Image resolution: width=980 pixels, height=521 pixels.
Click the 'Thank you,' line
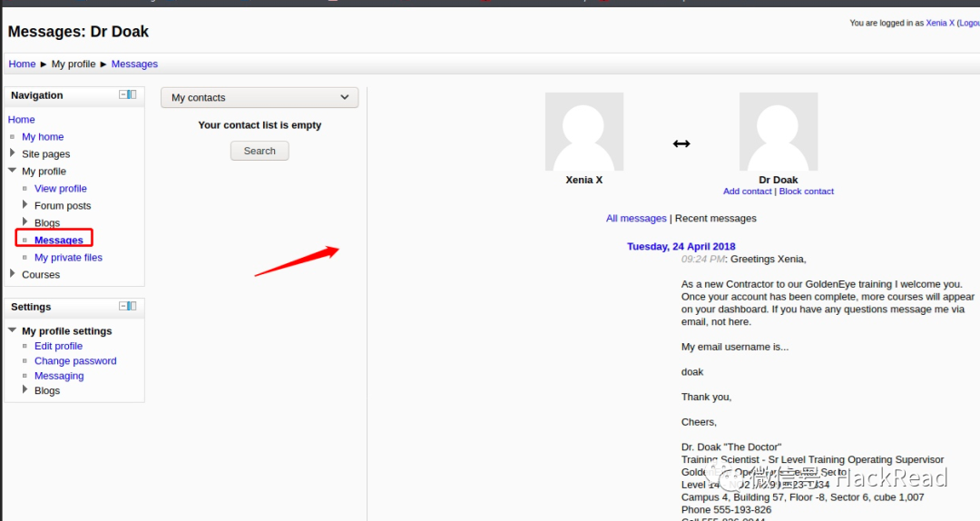click(x=706, y=398)
